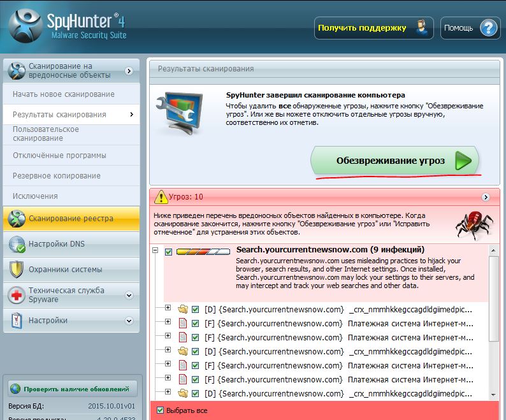The width and height of the screenshot is (506, 420).
Task: Uncheck the first [F] row checkbox
Action: click(195, 323)
